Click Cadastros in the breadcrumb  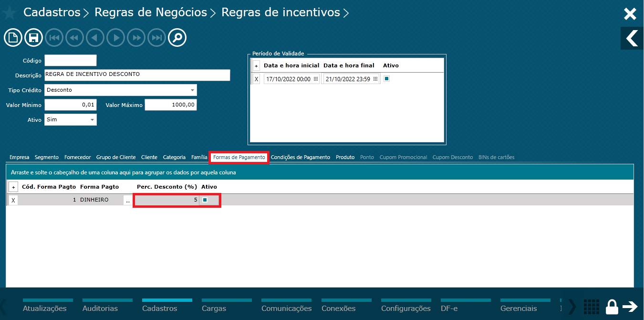[52, 12]
